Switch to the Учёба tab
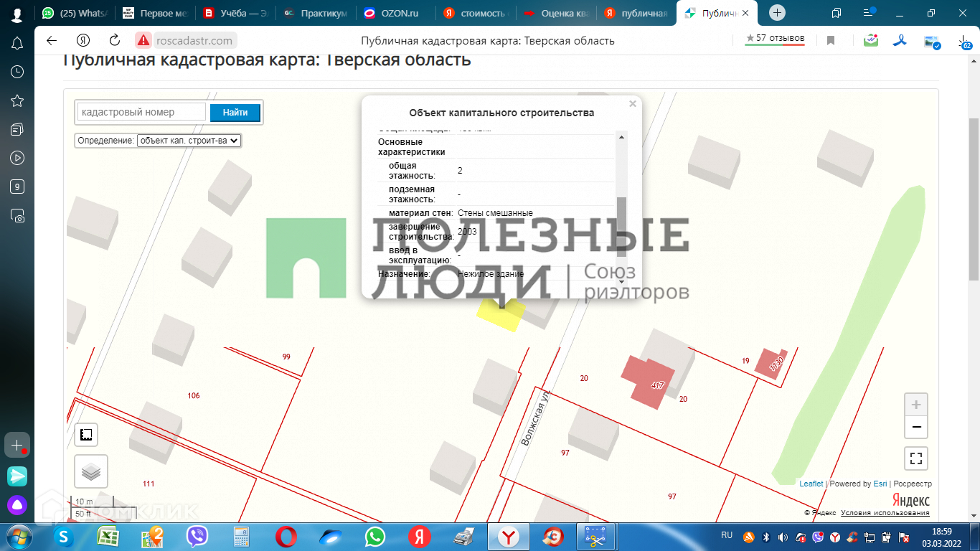The image size is (980, 551). [x=235, y=13]
